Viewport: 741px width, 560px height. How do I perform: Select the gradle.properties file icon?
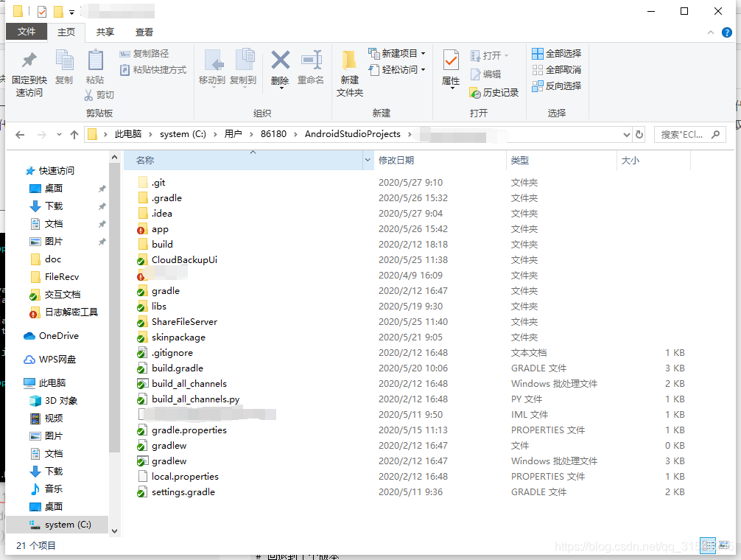click(x=142, y=430)
